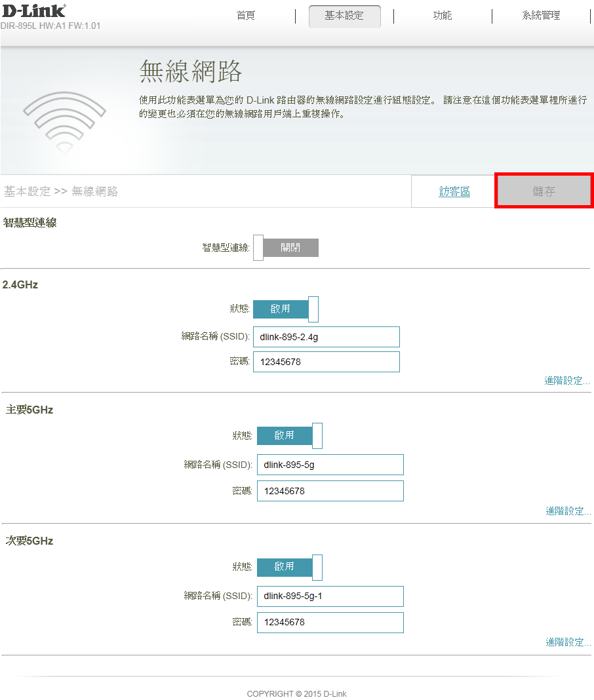Click the 次要5GHz 密碼 password field
Image resolution: width=594 pixels, height=700 pixels.
330,622
